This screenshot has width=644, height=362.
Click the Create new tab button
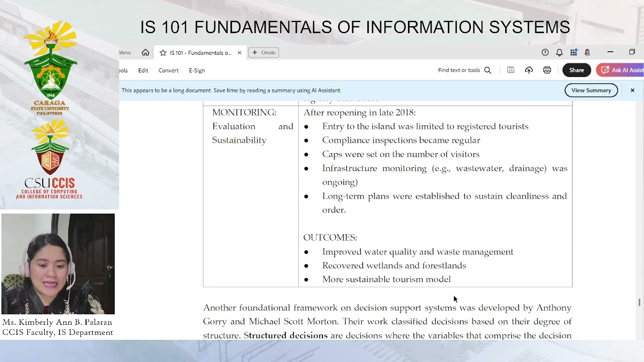(264, 52)
